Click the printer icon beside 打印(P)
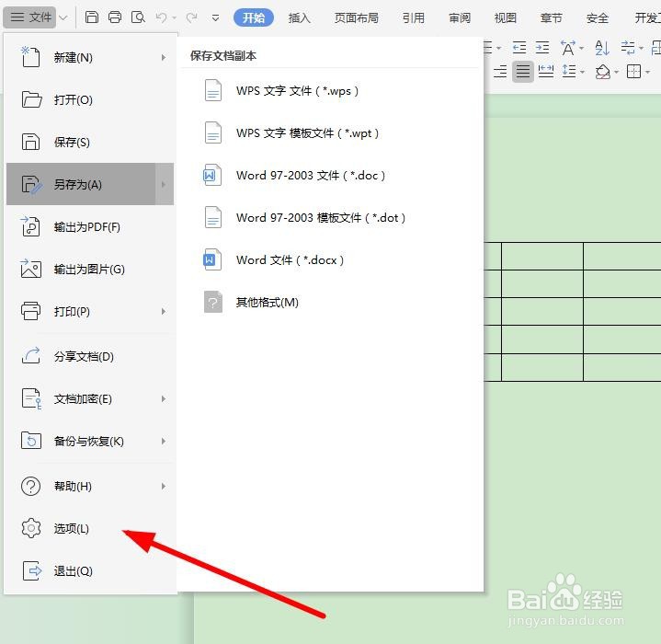This screenshot has height=644, width=661. 30,311
